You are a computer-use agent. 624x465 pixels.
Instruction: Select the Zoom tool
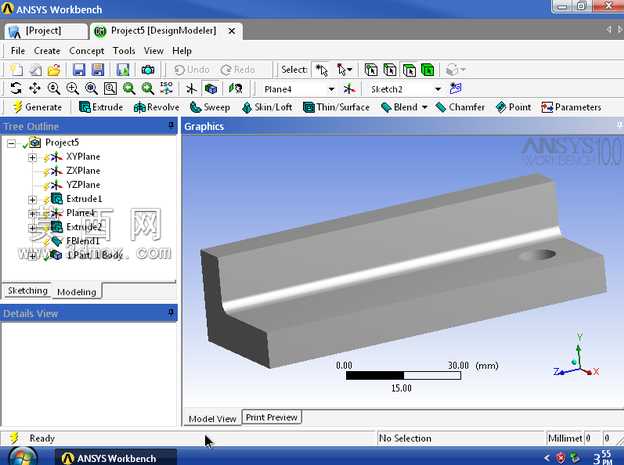click(x=54, y=88)
